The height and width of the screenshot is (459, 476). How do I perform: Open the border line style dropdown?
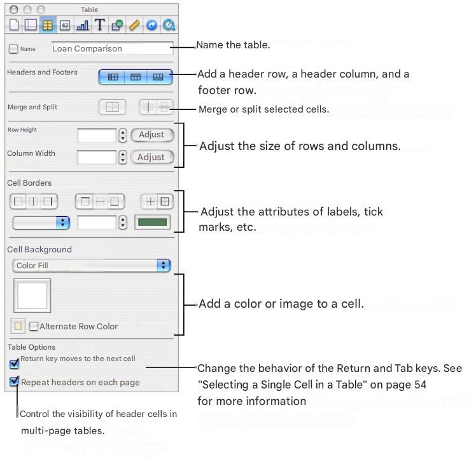41,223
